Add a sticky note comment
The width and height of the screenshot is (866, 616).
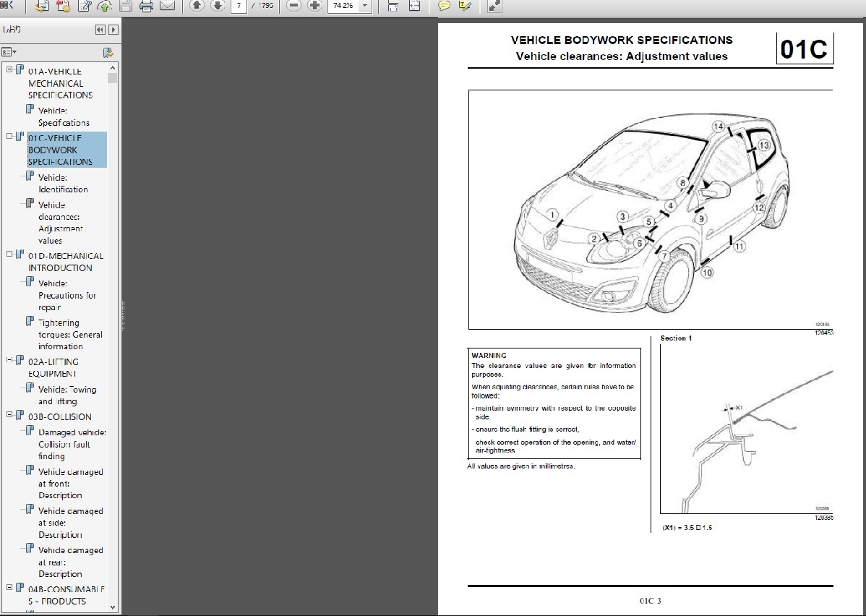[x=444, y=6]
